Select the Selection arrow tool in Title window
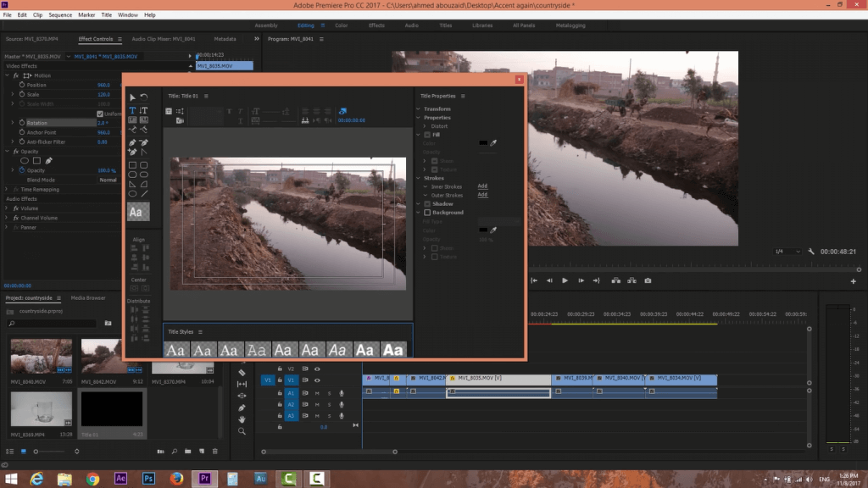The image size is (868, 488). point(133,97)
